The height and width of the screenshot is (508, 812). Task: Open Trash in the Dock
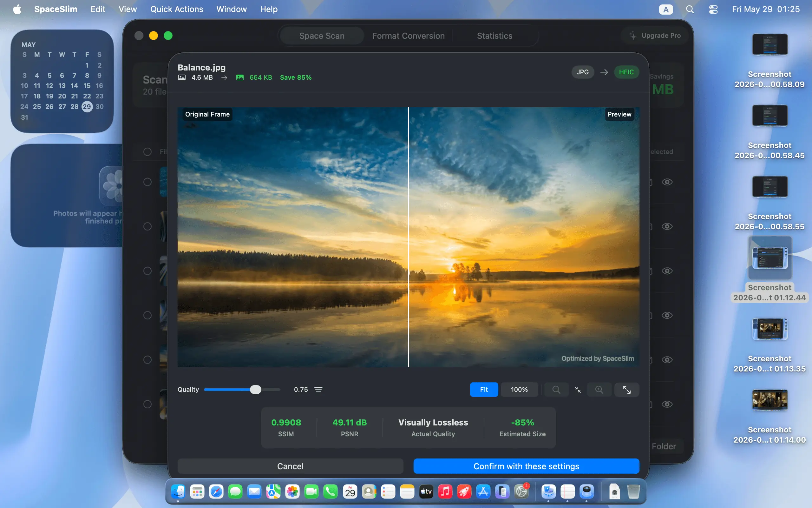click(x=633, y=492)
